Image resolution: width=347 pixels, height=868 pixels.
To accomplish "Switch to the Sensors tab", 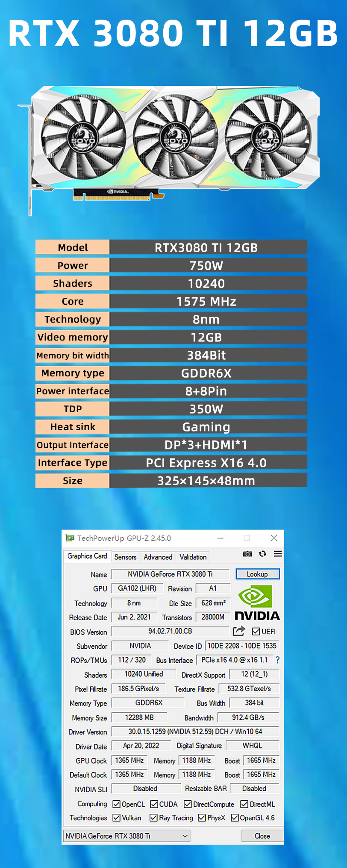I will pos(125,557).
